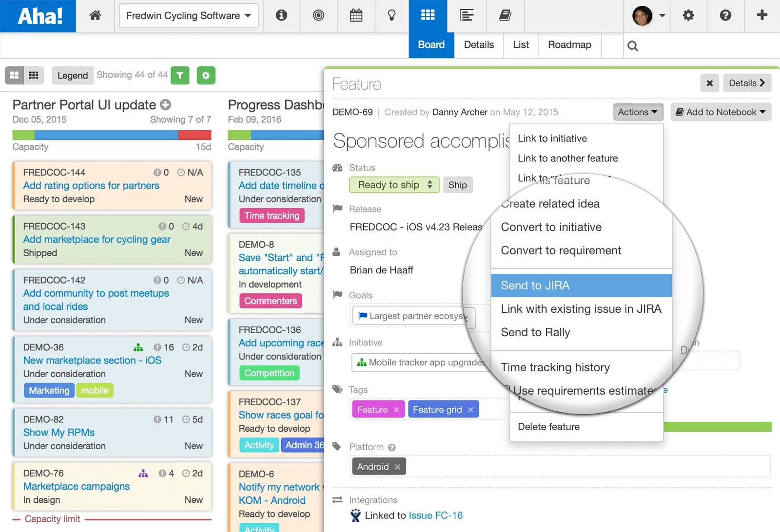Open the settings gear in top bar
780x532 pixels.
[688, 16]
